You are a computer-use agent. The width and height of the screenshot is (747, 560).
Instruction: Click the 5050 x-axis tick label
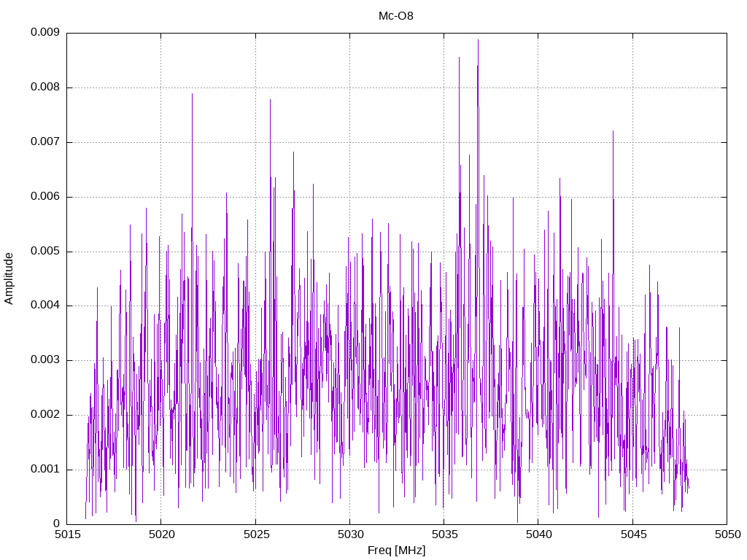(727, 534)
